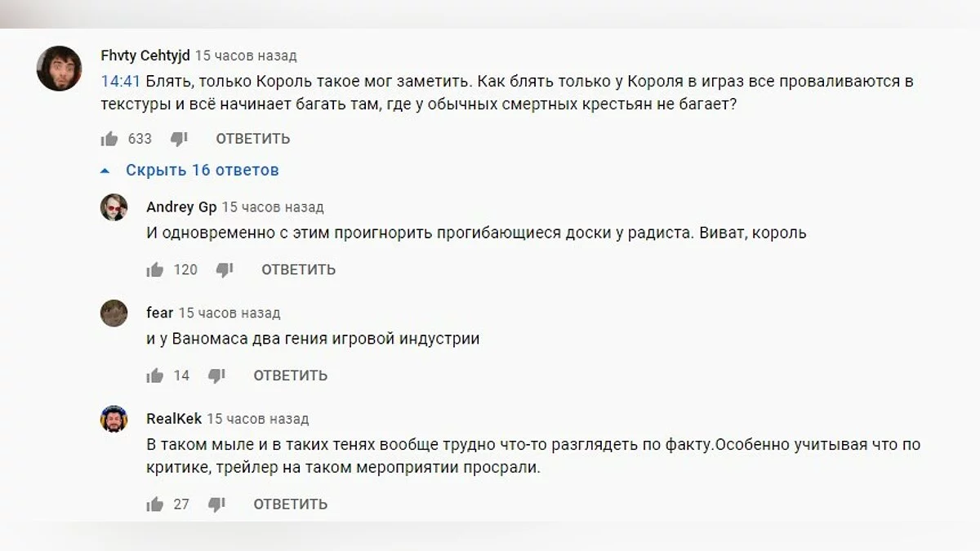Reply to Fhvty Cehtyjd's comment

(x=252, y=139)
